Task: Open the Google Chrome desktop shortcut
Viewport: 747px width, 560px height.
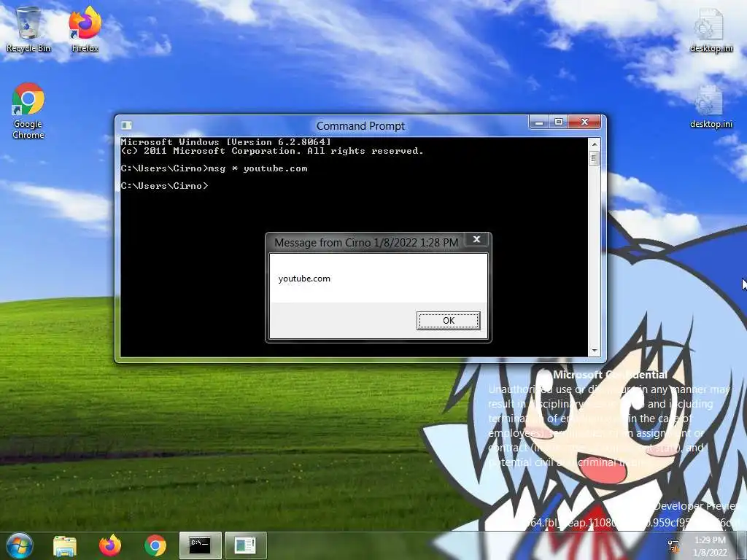Action: coord(28,111)
